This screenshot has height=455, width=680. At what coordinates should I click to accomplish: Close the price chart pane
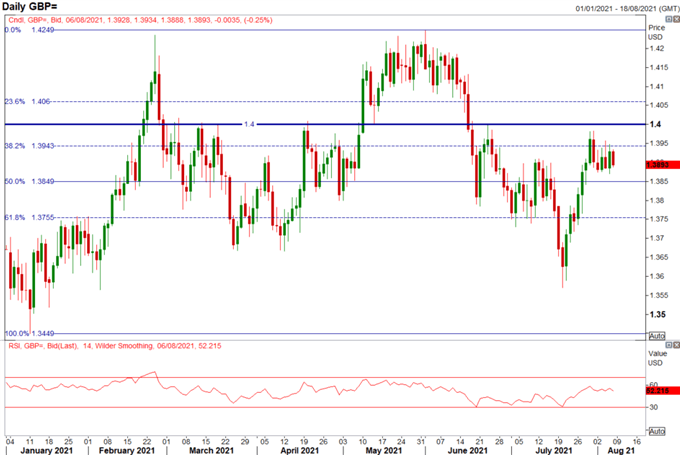676,20
